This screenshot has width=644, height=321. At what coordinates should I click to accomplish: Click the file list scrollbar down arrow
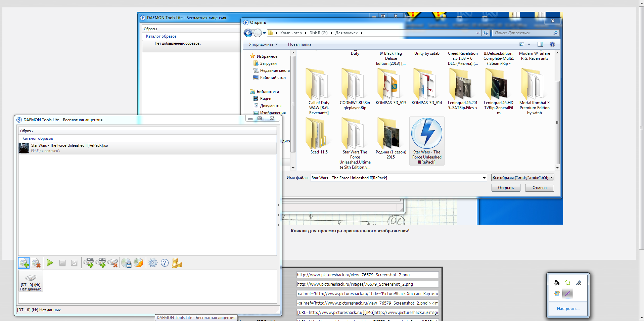tap(557, 168)
